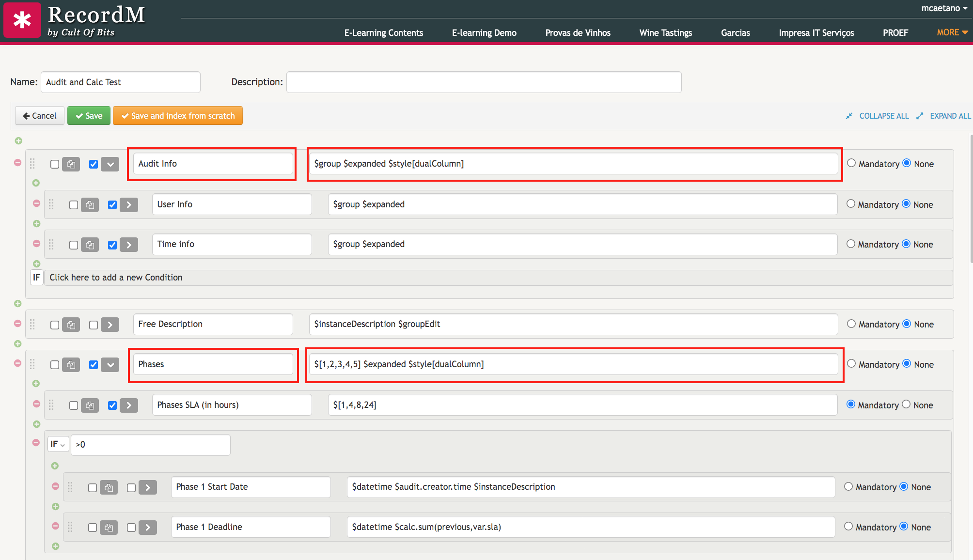
Task: Remove the Audit Info field row
Action: [18, 163]
